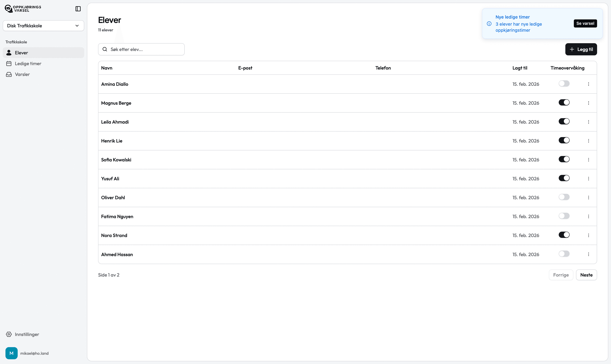Viewport: 611px width, 364px height.
Task: Click the Legg til button
Action: tap(581, 49)
